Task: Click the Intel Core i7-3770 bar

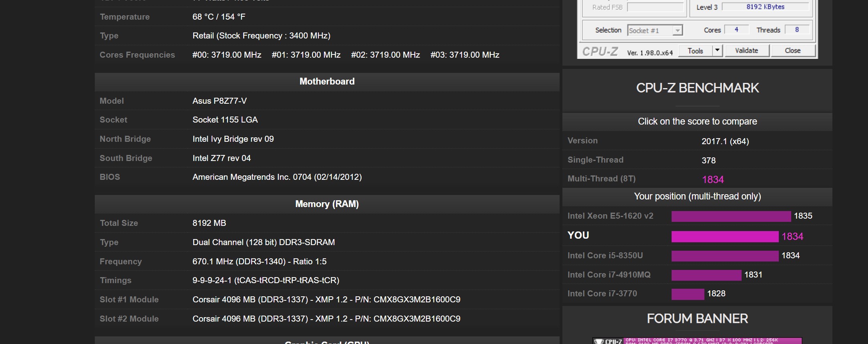Action: pos(688,294)
